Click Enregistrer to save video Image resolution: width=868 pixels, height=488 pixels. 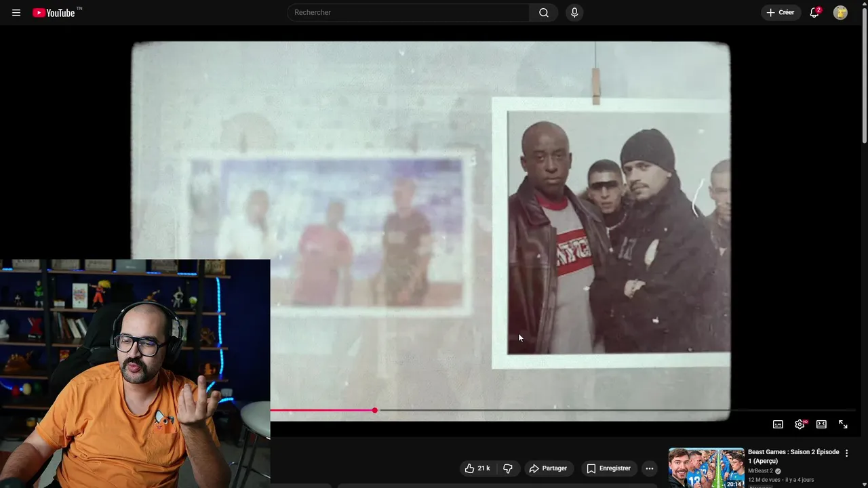point(609,468)
